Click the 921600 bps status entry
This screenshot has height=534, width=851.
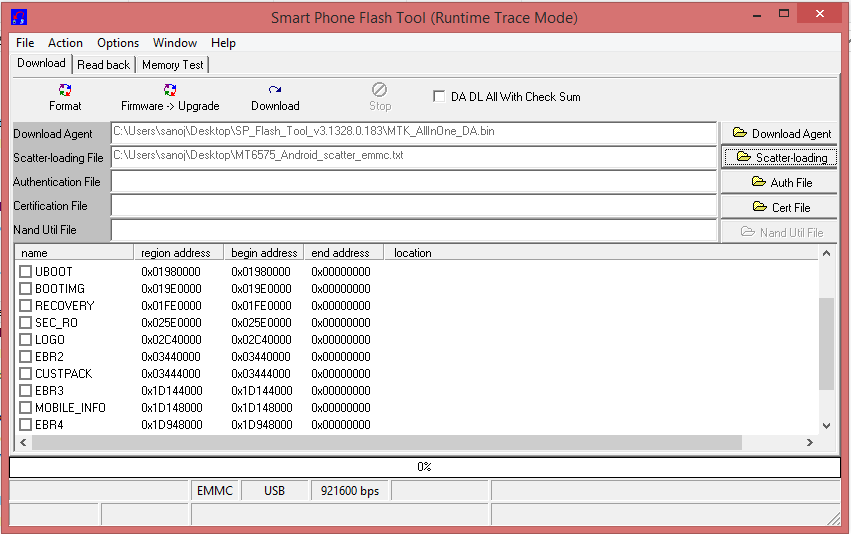(x=350, y=491)
